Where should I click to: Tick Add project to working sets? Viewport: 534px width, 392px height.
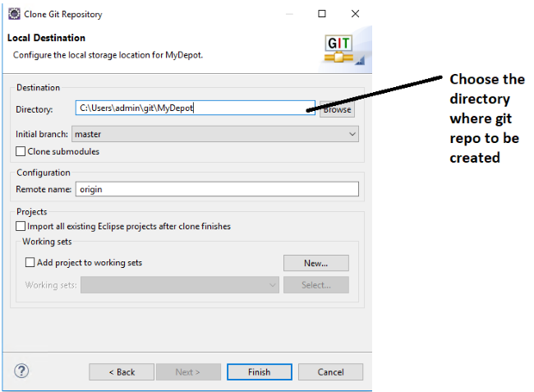click(30, 262)
